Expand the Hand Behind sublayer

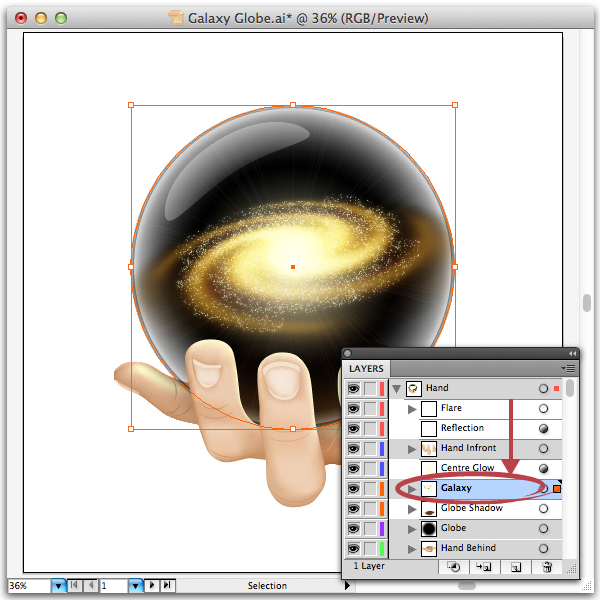412,549
